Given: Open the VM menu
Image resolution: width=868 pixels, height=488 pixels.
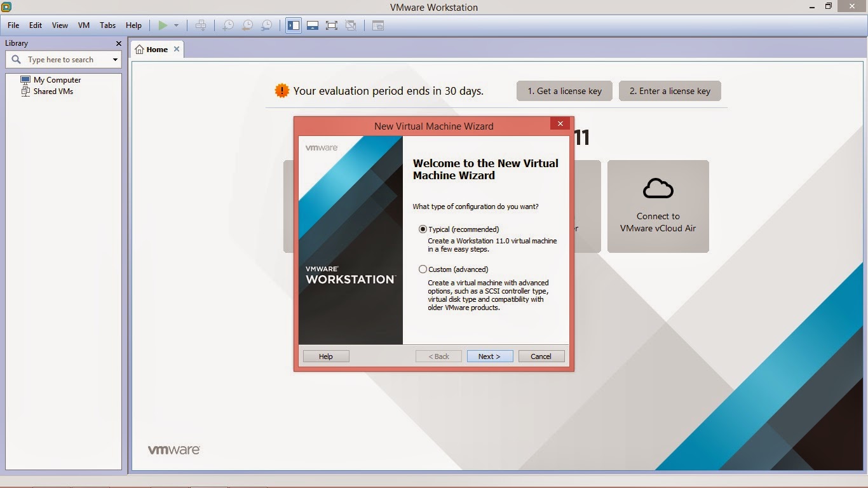Looking at the screenshot, I should (84, 25).
